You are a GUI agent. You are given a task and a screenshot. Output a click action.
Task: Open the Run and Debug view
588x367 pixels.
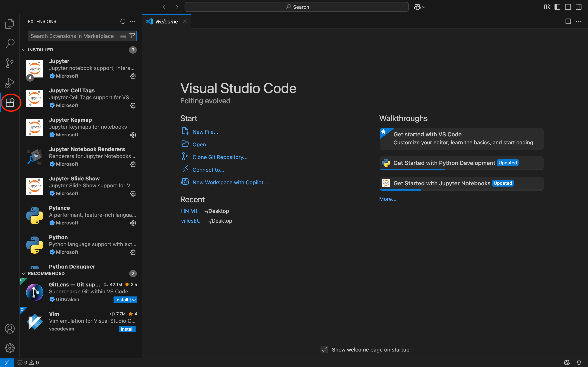click(10, 83)
